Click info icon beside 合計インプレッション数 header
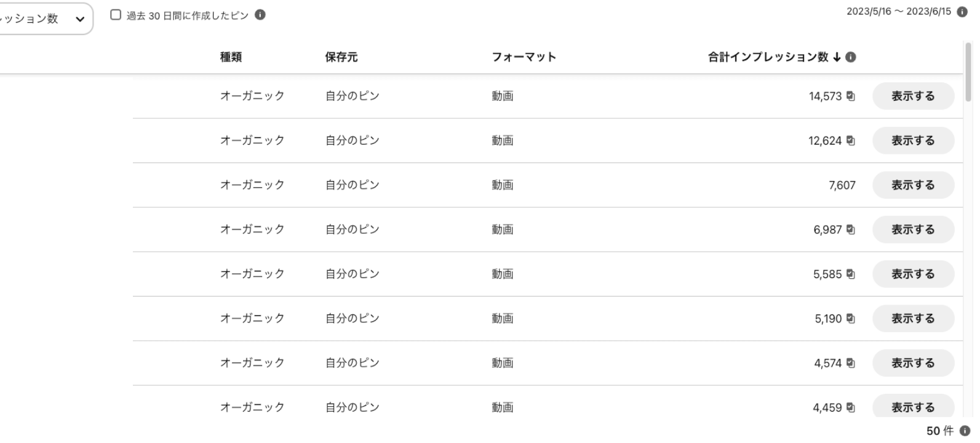This screenshot has height=443, width=980. [851, 57]
